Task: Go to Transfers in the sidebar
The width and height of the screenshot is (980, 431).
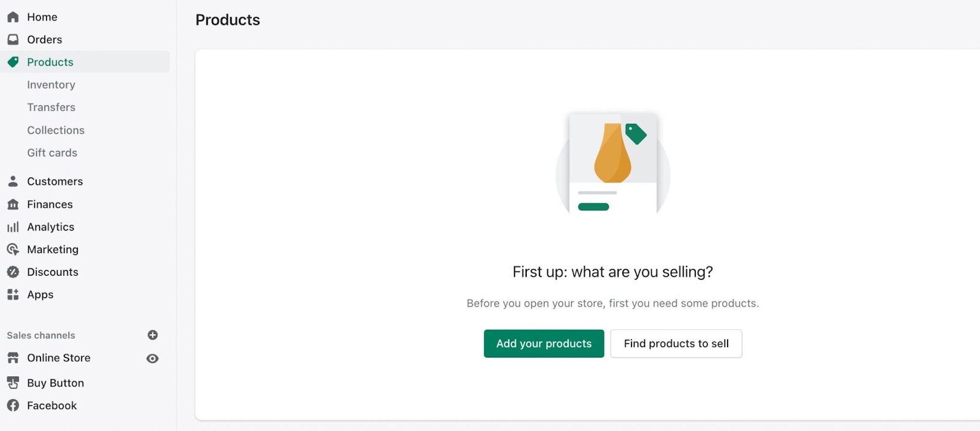Action: point(51,107)
